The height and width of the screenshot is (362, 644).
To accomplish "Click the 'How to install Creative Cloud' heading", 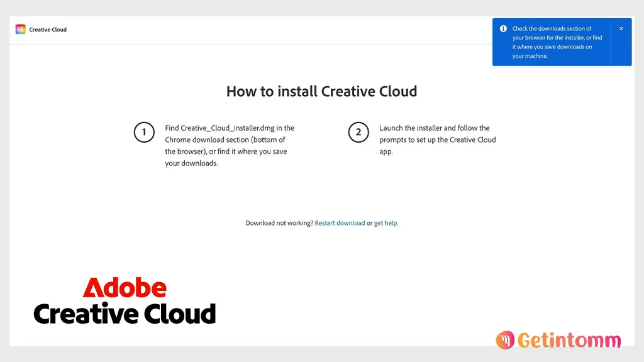I will coord(321,91).
